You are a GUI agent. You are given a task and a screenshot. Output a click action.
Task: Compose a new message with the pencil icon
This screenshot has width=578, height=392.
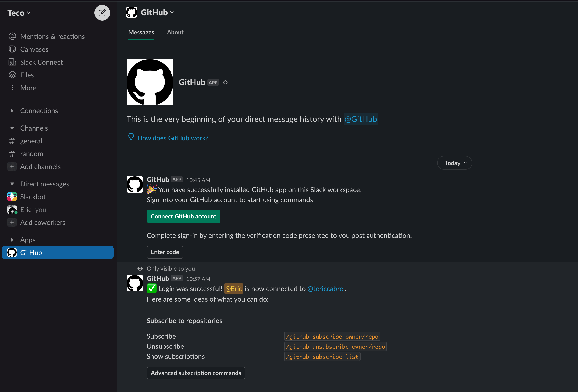(x=102, y=13)
